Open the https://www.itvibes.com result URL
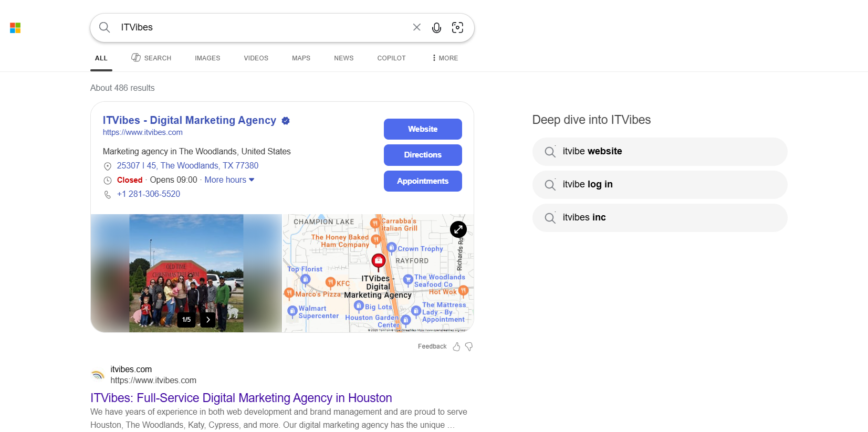 [153, 381]
